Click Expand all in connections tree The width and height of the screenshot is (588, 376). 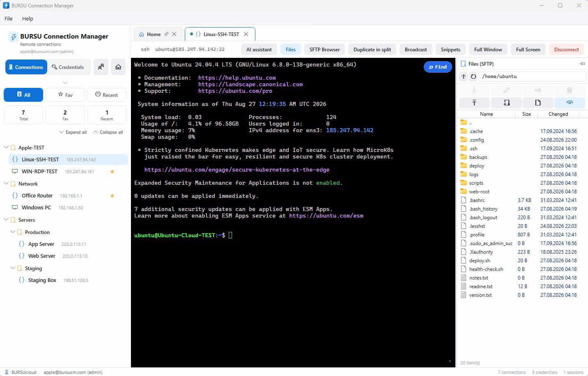(73, 132)
